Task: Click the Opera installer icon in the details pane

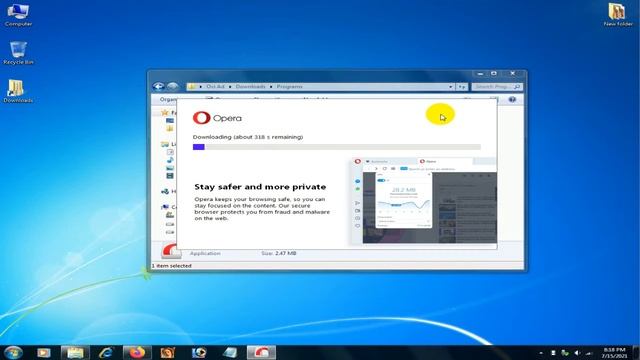Action: 170,251
